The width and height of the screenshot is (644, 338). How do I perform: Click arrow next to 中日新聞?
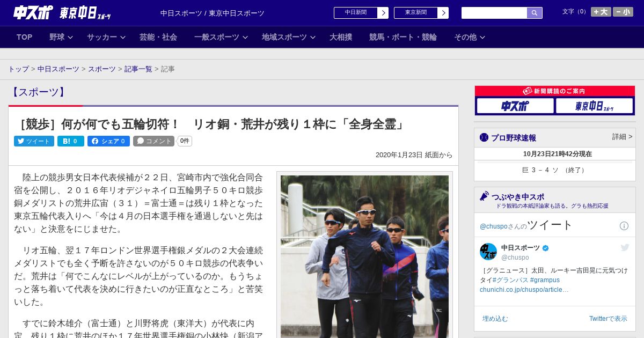[x=383, y=13]
